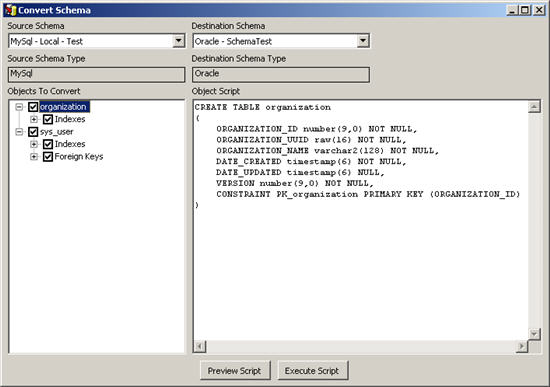Viewport: 550px width, 387px height.
Task: Click the Source Schema Type field
Action: 96,74
